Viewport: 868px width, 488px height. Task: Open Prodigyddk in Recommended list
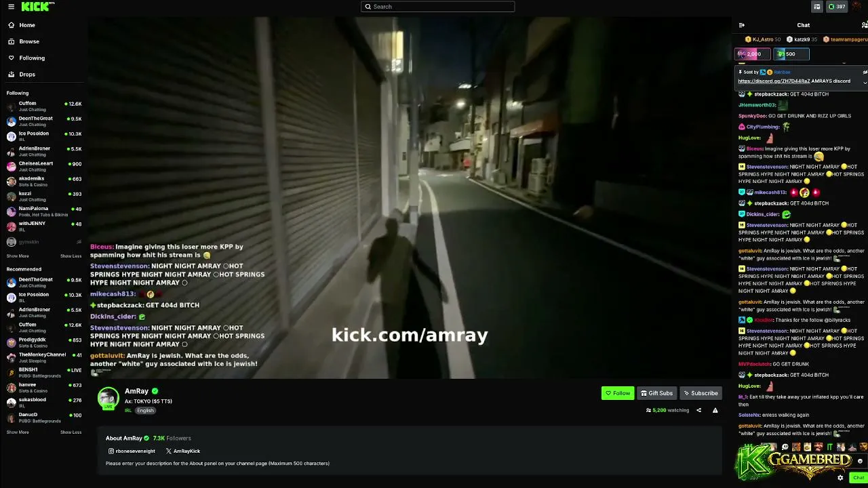click(x=43, y=342)
